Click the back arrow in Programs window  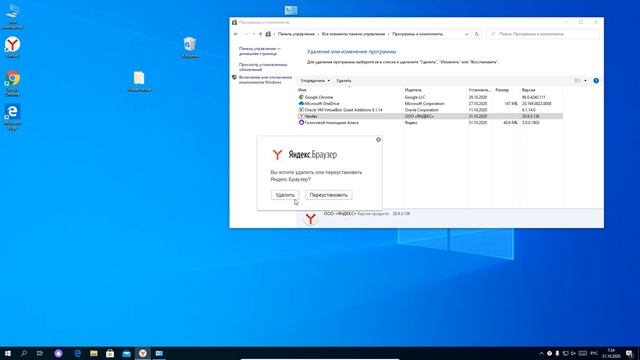point(236,34)
